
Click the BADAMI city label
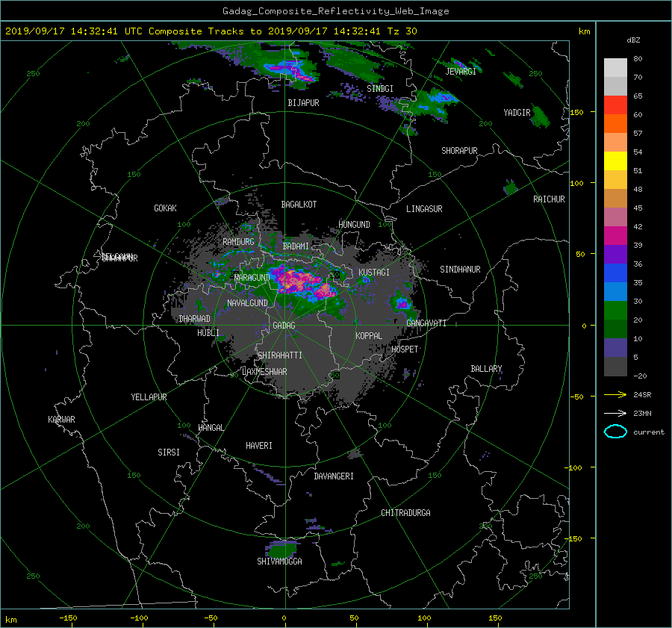pos(296,246)
